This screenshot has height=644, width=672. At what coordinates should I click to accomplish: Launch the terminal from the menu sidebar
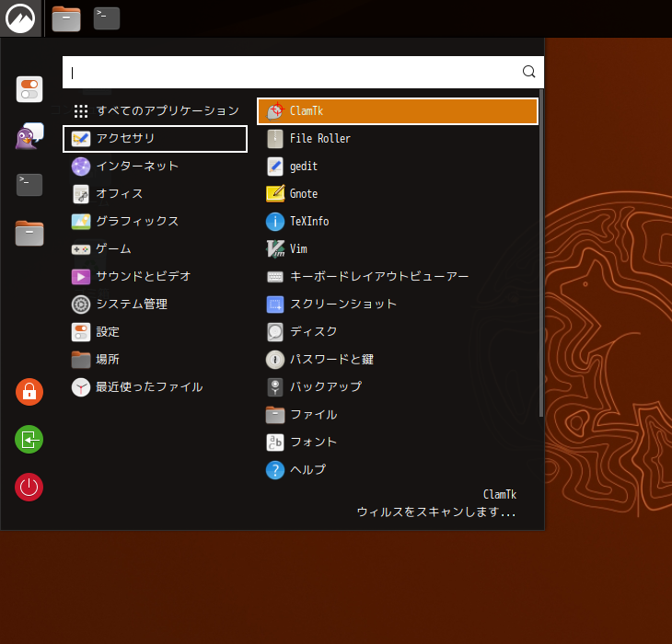29,185
